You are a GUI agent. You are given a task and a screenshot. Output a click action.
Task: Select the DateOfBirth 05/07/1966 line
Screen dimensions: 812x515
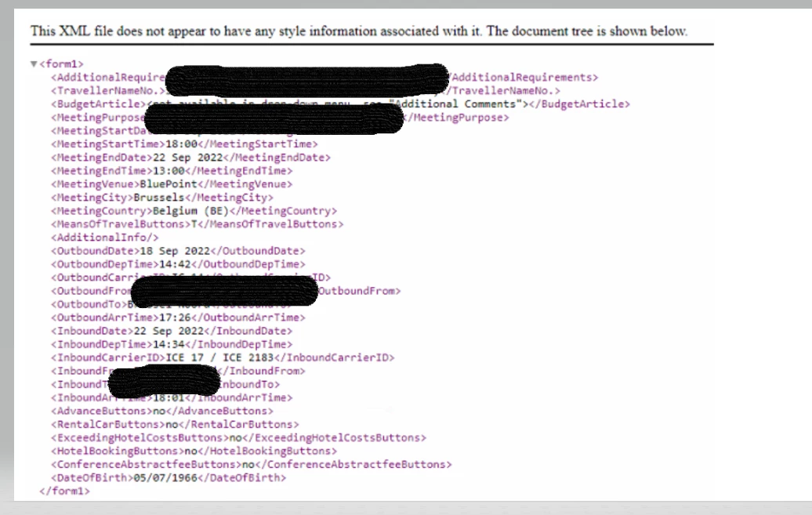coord(169,477)
